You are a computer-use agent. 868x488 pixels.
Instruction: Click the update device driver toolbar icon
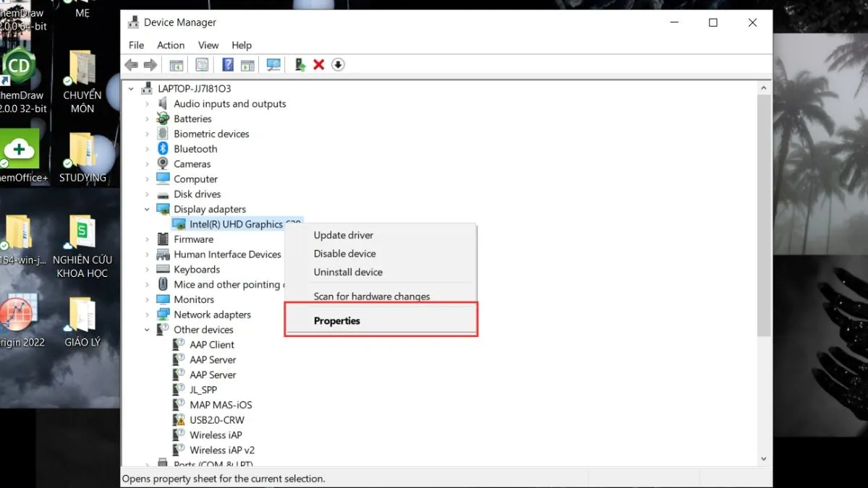coord(300,65)
